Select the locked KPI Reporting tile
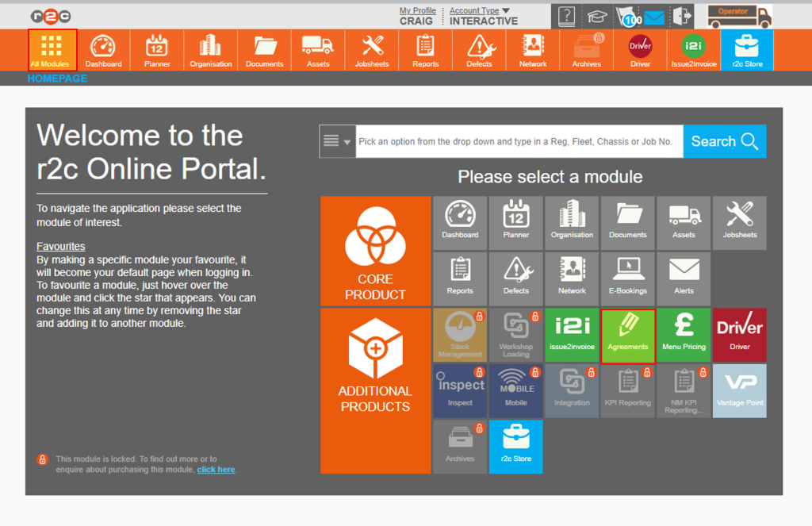 coord(628,391)
